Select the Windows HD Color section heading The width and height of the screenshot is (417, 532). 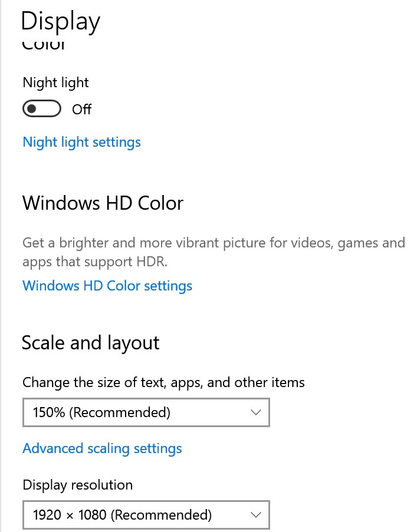point(103,203)
